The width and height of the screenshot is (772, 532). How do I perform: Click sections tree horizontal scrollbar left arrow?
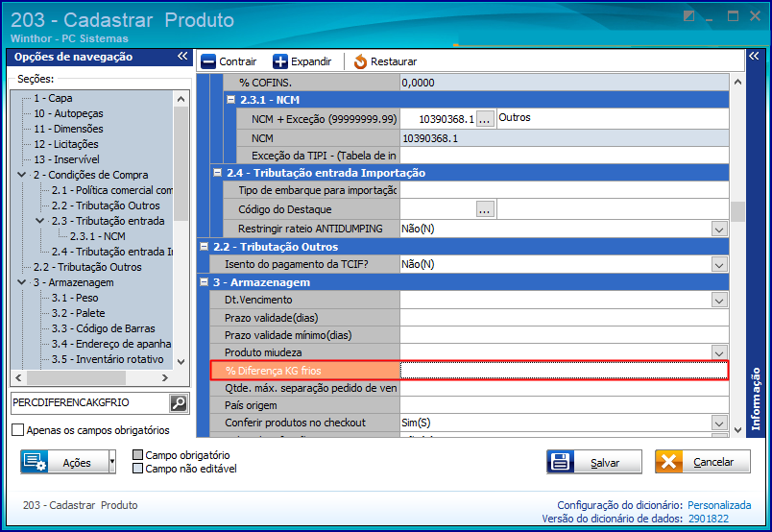coord(18,377)
